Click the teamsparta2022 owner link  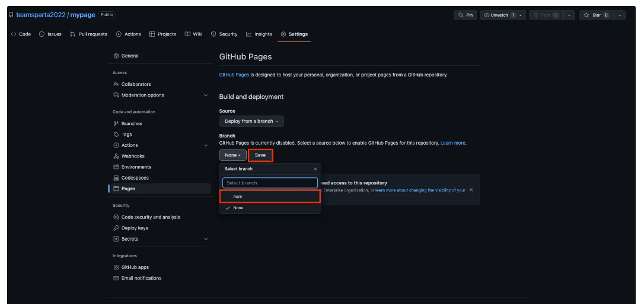click(41, 15)
